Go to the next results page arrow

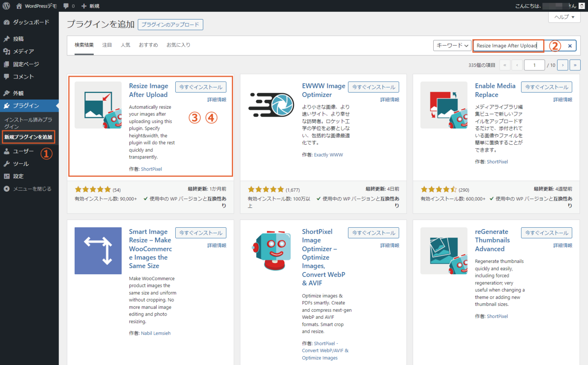tap(562, 65)
